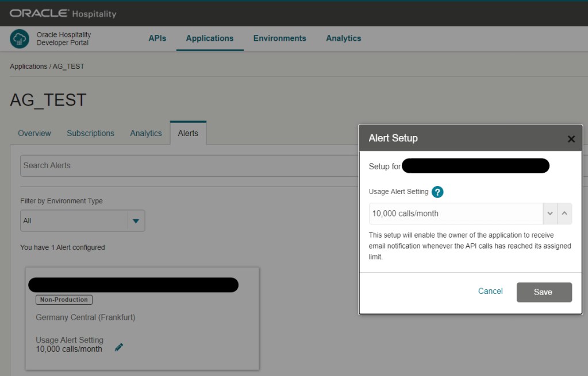This screenshot has height=376, width=588.
Task: Open the Usage Alert Setting combo box
Action: [x=456, y=214]
